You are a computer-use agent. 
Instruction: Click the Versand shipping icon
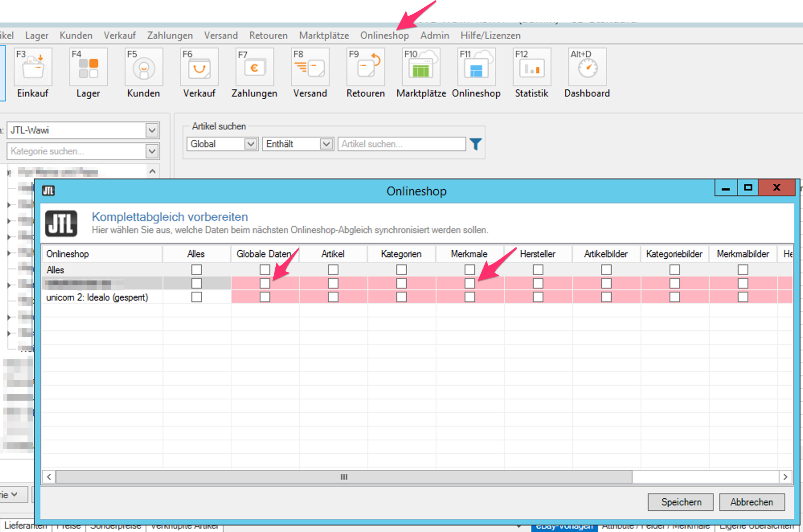(310, 67)
